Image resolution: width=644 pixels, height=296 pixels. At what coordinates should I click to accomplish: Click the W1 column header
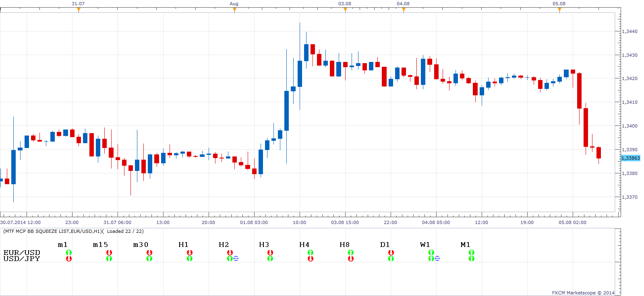[425, 245]
